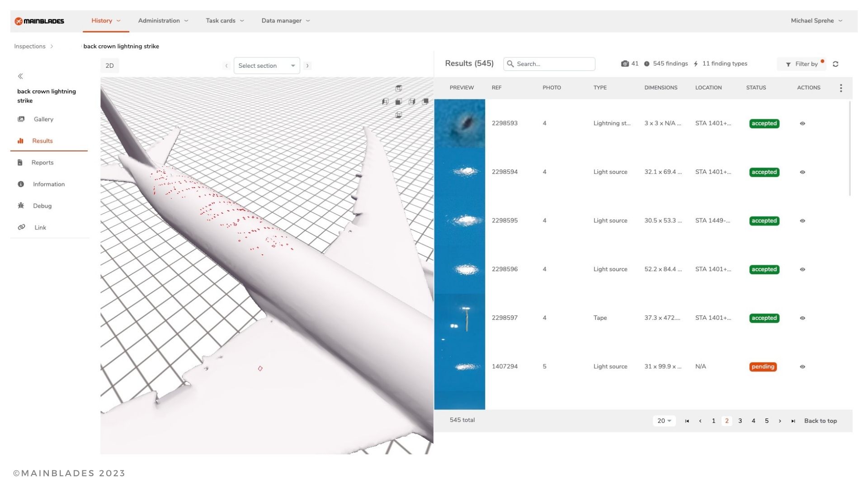This screenshot has width=868, height=488.
Task: Select the top view cube icon
Action: 398,88
